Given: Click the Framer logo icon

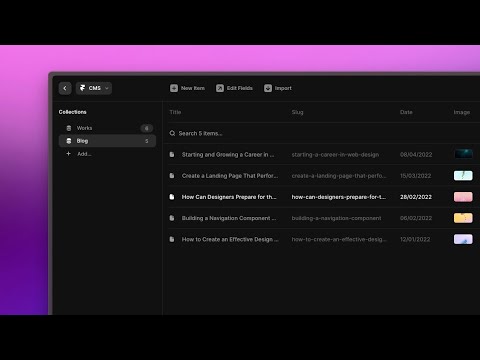Looking at the screenshot, I should click(82, 88).
